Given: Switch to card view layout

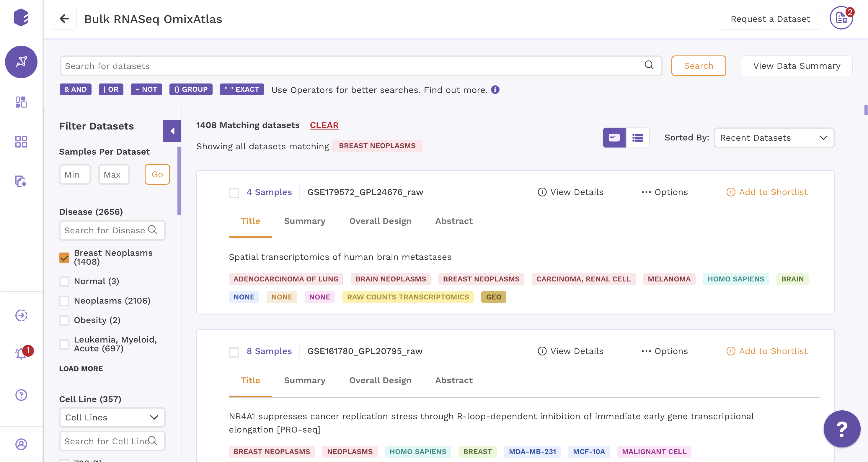Looking at the screenshot, I should click(614, 137).
